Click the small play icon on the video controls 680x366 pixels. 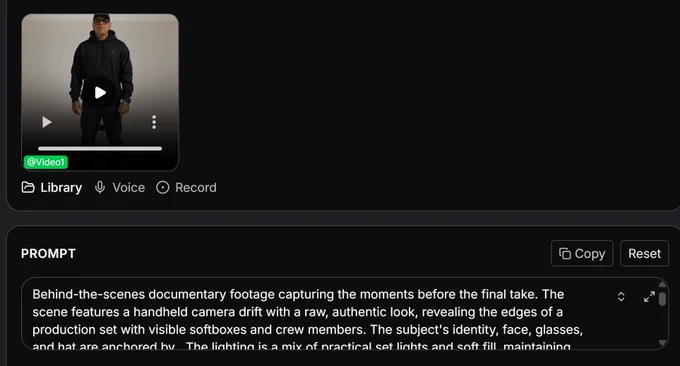[46, 122]
